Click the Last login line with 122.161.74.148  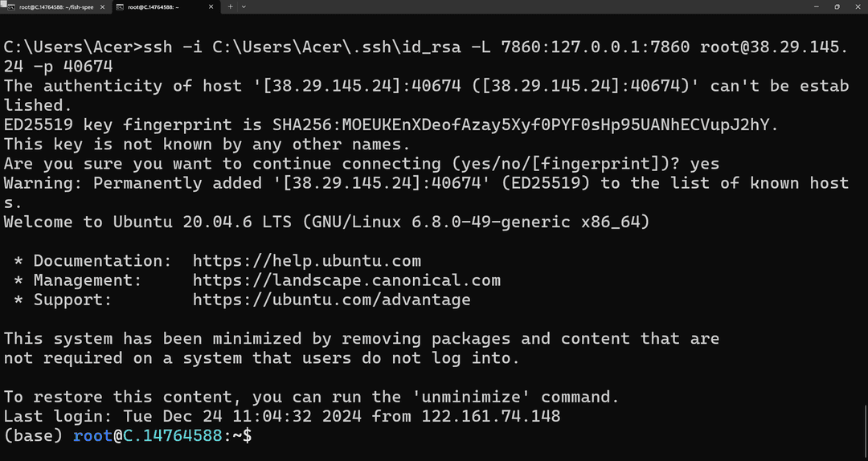coord(282,415)
